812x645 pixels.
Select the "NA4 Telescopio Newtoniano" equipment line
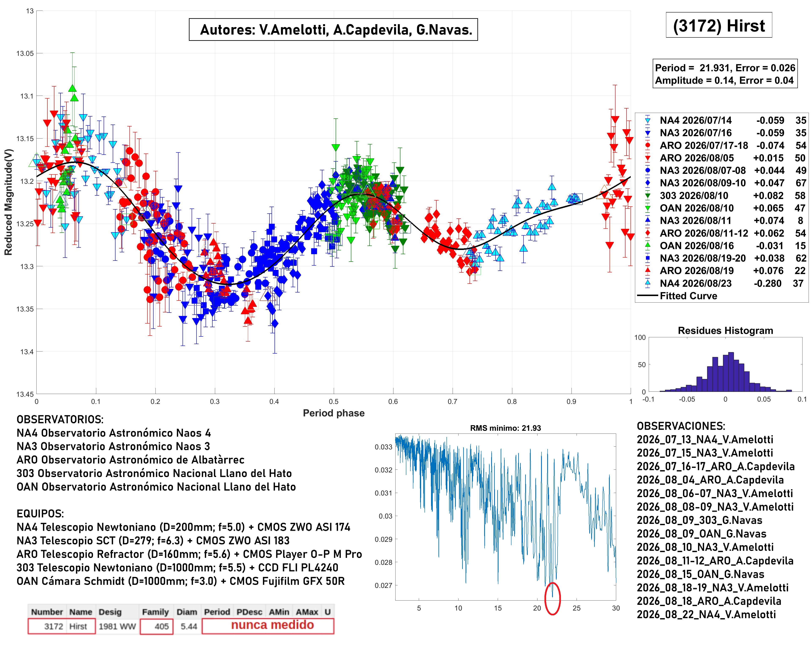coord(183,527)
